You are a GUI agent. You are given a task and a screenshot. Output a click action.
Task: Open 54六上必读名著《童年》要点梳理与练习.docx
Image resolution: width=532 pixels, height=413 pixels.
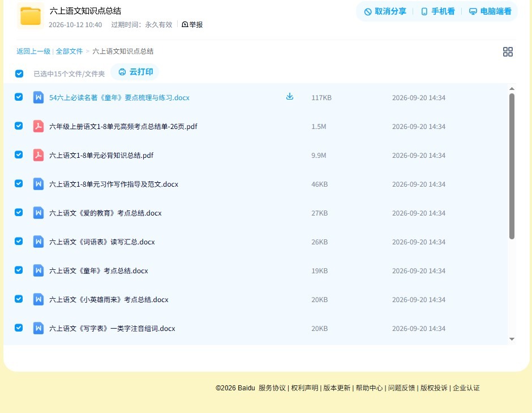[119, 98]
